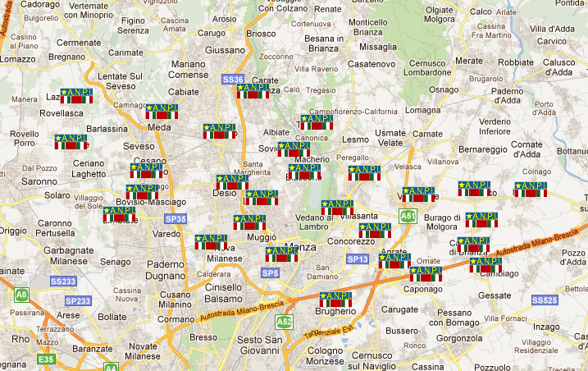Viewport: 588px width, 371px height.
Task: Click the Seveso town label
Action: (x=139, y=146)
